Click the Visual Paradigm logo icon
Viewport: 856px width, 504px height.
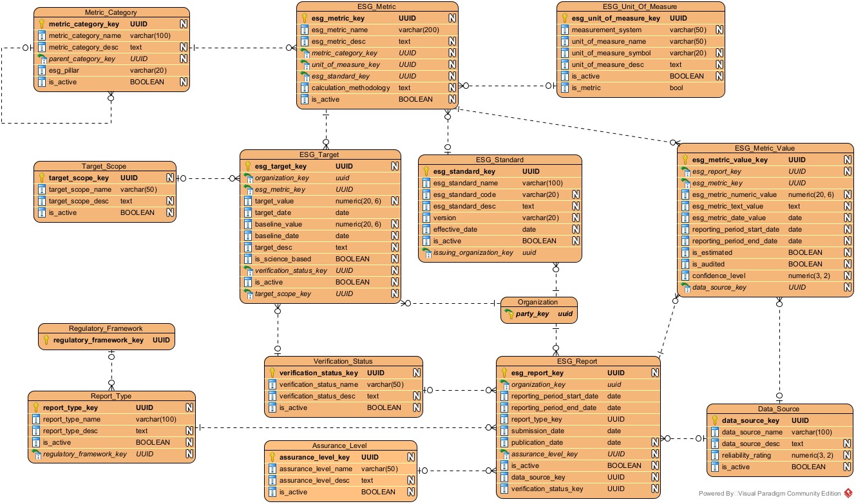tap(848, 494)
